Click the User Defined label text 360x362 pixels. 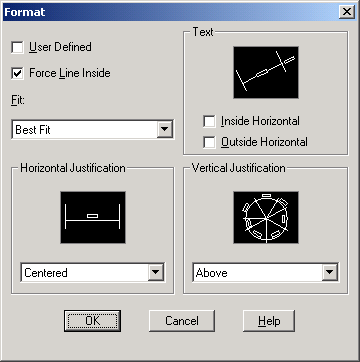click(x=60, y=47)
